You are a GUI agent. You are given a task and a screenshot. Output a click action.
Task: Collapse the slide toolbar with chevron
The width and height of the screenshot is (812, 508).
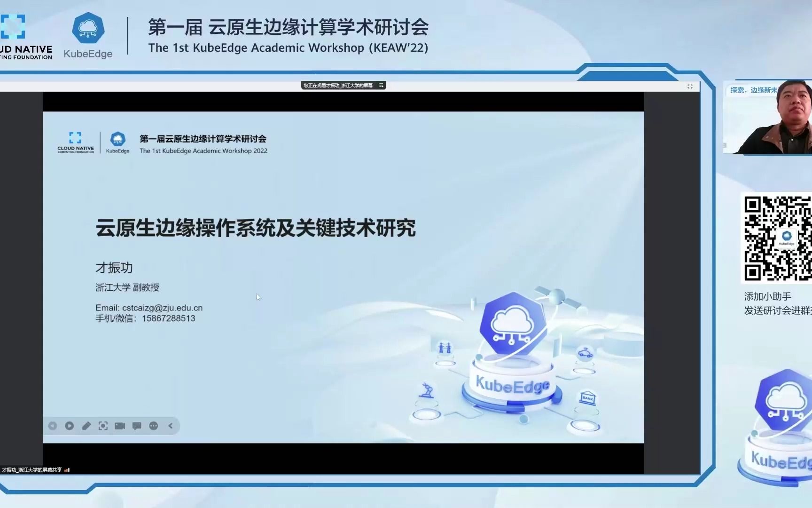(x=171, y=426)
